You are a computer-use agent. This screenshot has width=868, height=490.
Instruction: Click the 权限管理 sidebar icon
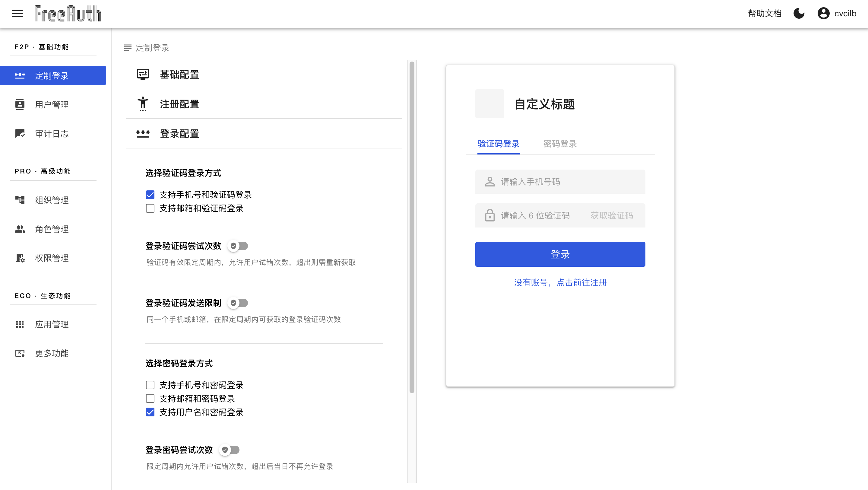click(x=20, y=258)
